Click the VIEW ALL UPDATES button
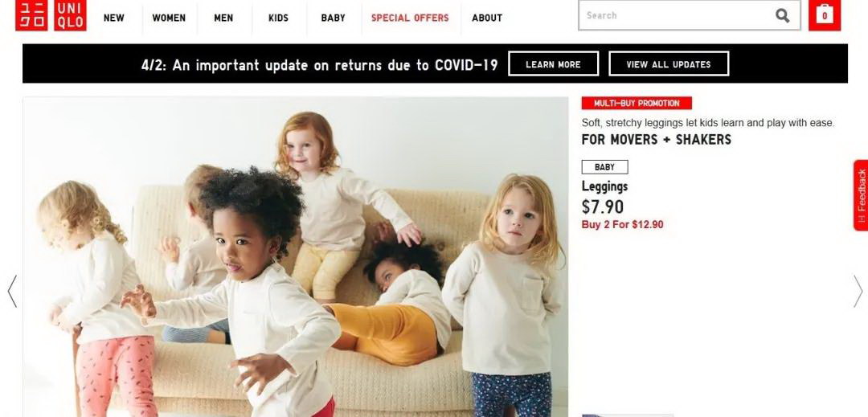Screen dimensions: 868x417 click(669, 63)
